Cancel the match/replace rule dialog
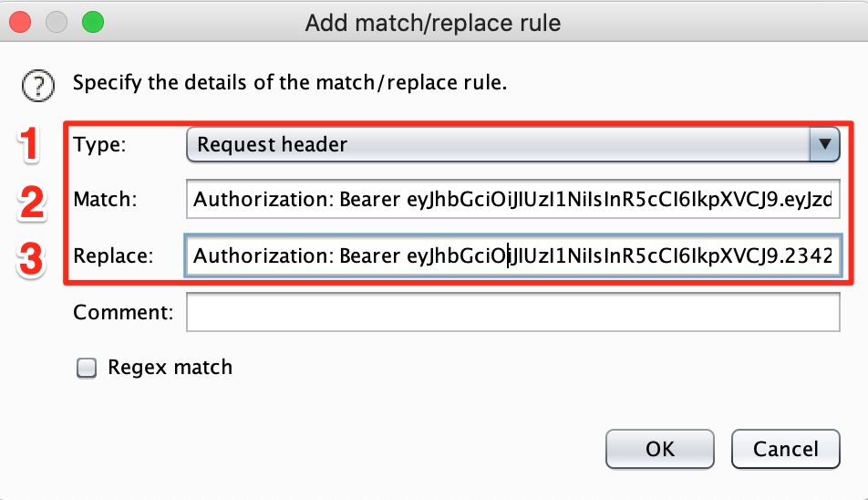 (x=786, y=449)
